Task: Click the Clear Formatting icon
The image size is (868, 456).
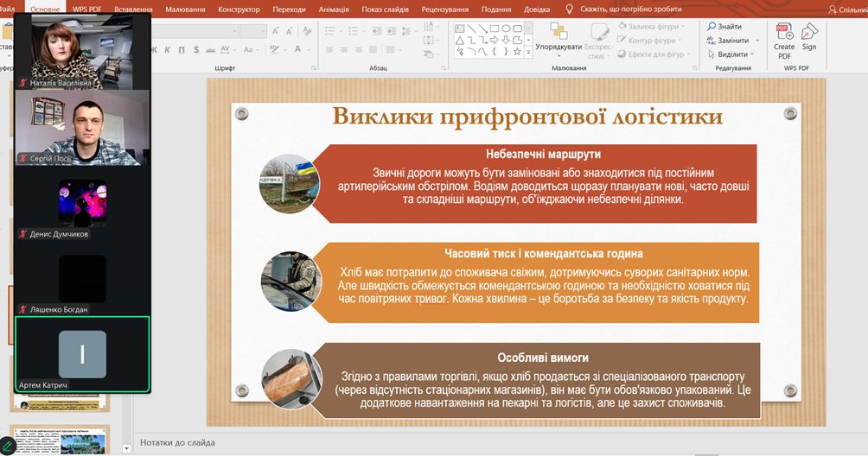Action: coord(309,31)
